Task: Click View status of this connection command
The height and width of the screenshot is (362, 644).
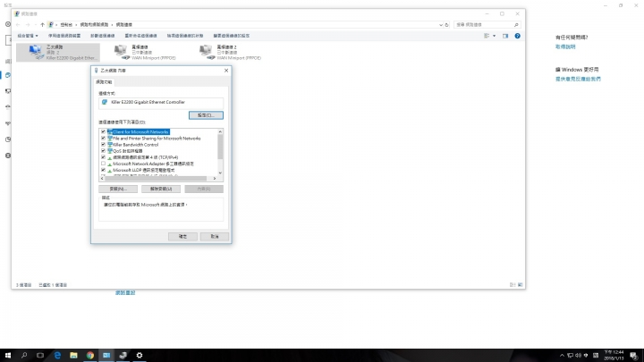Action: tap(185, 36)
